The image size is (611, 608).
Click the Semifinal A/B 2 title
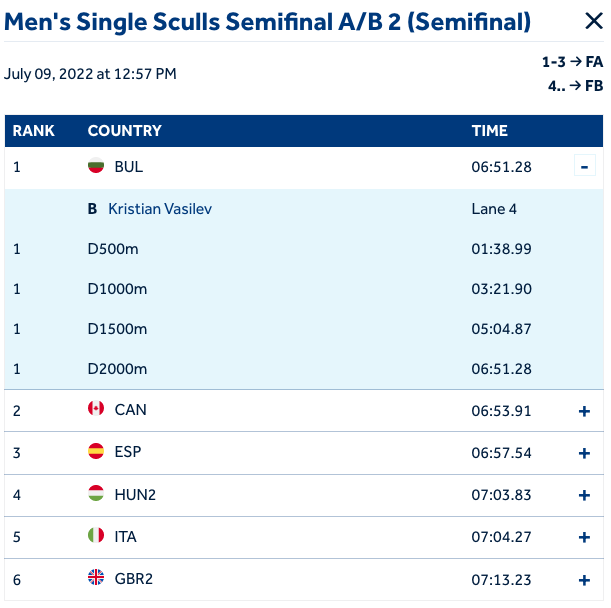point(267,22)
